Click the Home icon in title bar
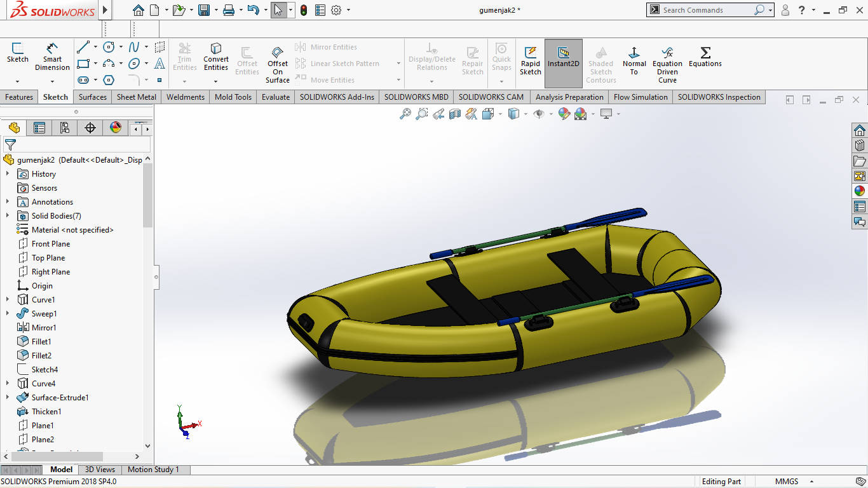The width and height of the screenshot is (868, 488). pyautogui.click(x=138, y=10)
